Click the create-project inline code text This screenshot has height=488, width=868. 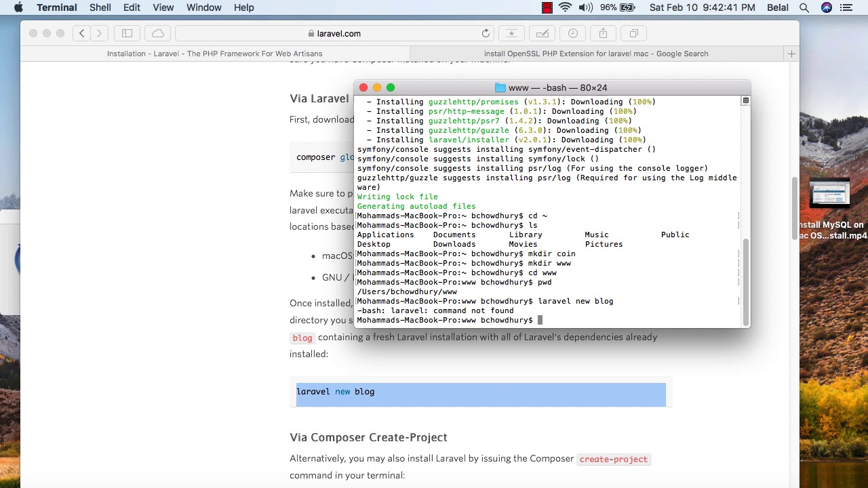click(x=613, y=459)
